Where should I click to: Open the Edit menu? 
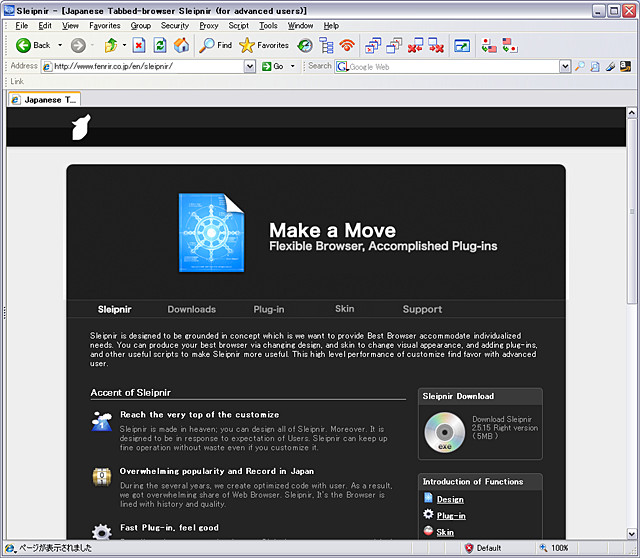point(45,26)
